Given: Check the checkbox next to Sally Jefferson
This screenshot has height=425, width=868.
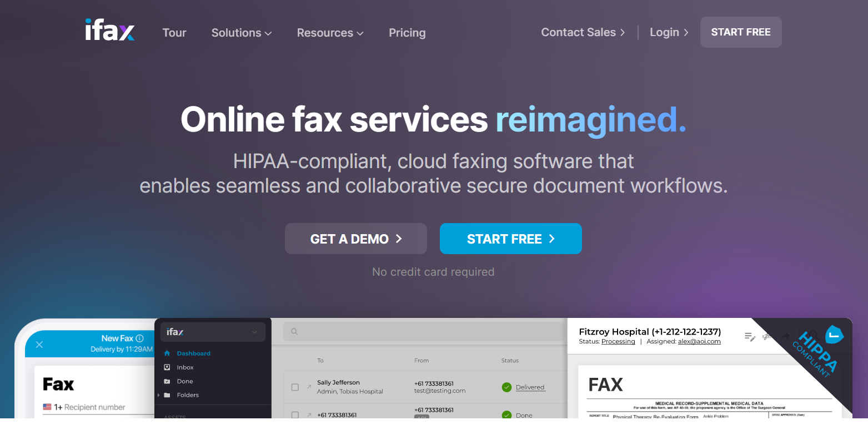Looking at the screenshot, I should pos(295,387).
